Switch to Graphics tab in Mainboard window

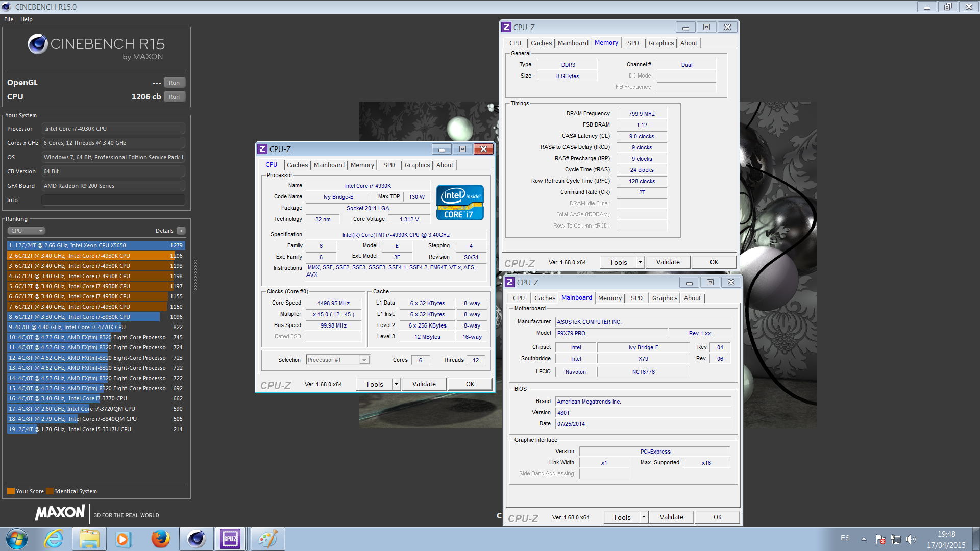tap(665, 298)
